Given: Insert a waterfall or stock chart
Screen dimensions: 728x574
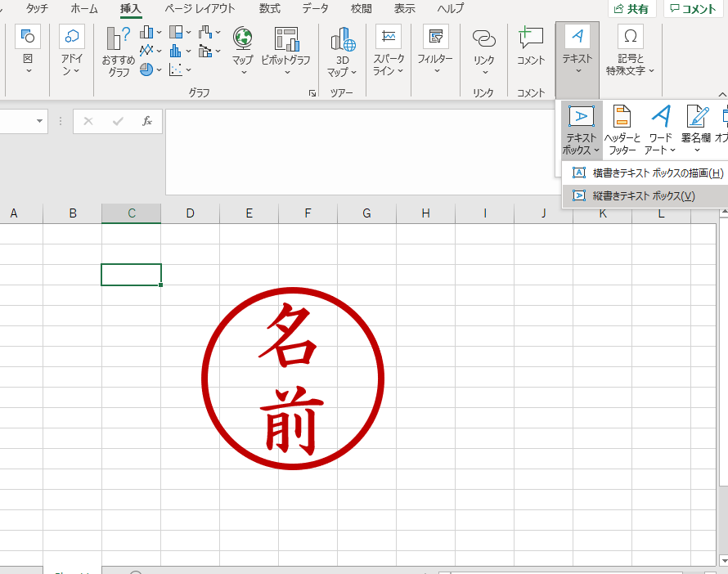Looking at the screenshot, I should (205, 32).
